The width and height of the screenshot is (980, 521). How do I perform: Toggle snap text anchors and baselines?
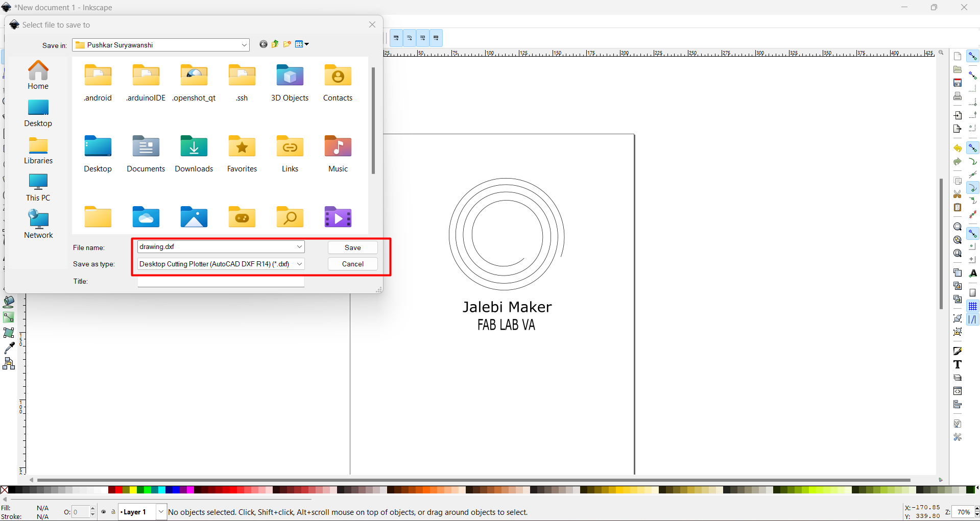coord(973,274)
